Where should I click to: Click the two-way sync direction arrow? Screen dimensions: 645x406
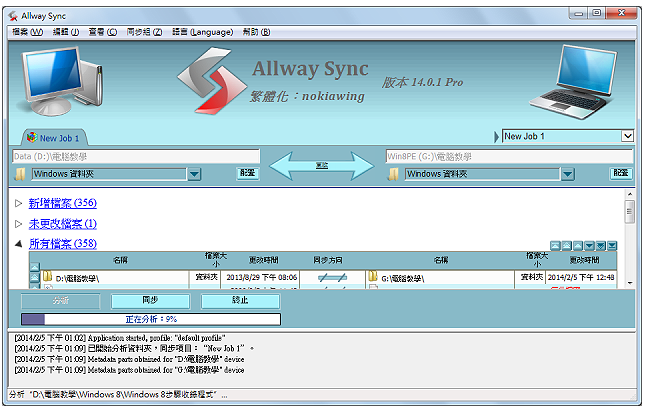point(322,165)
